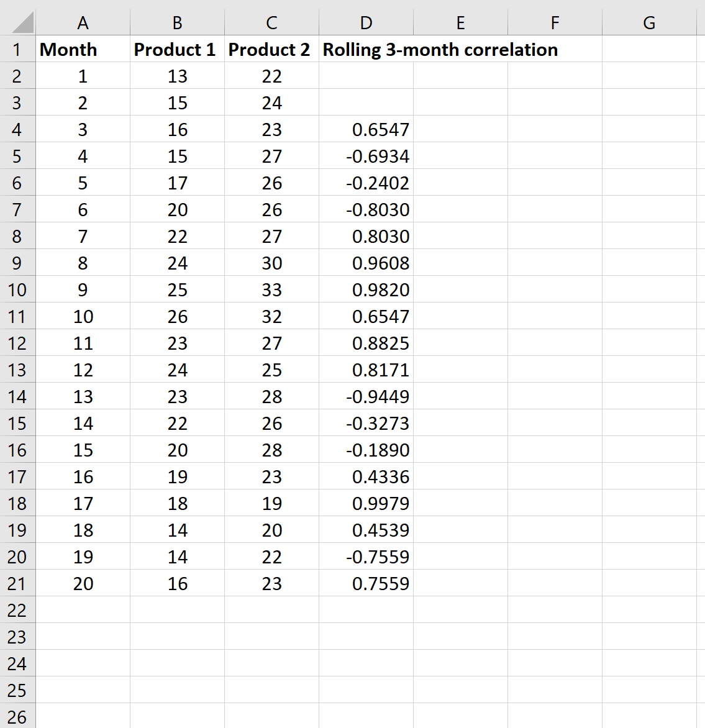Select the cell containing -0.9449
705x728 pixels.
[x=366, y=396]
